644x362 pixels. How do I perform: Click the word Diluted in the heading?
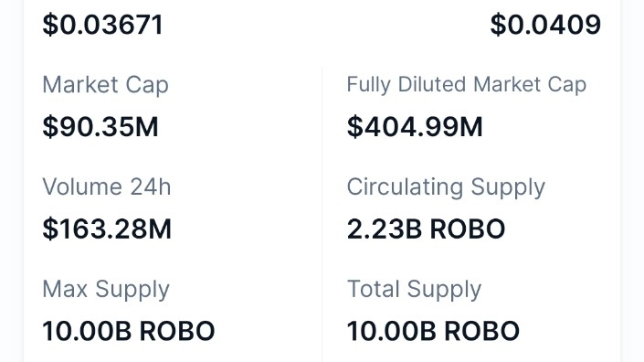[431, 84]
